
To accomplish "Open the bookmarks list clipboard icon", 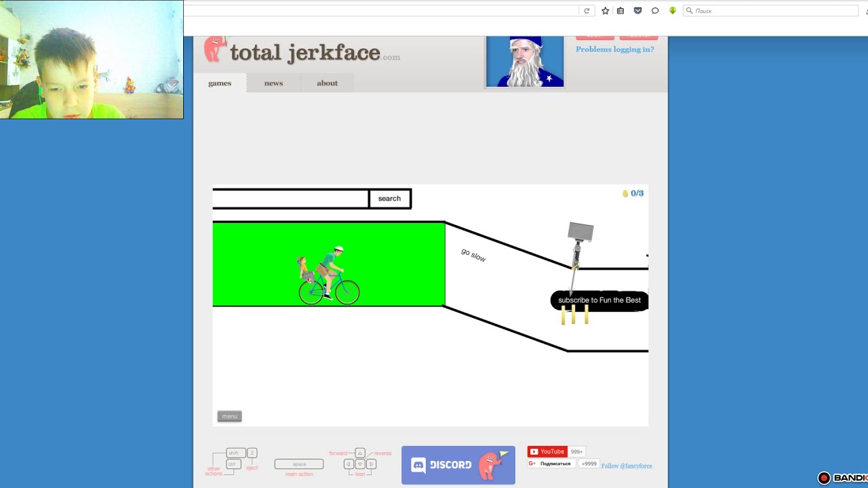I will (x=620, y=11).
